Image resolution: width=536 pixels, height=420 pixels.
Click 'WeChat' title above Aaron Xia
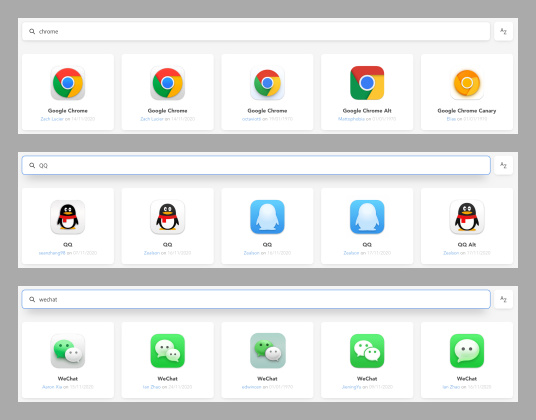click(x=68, y=379)
